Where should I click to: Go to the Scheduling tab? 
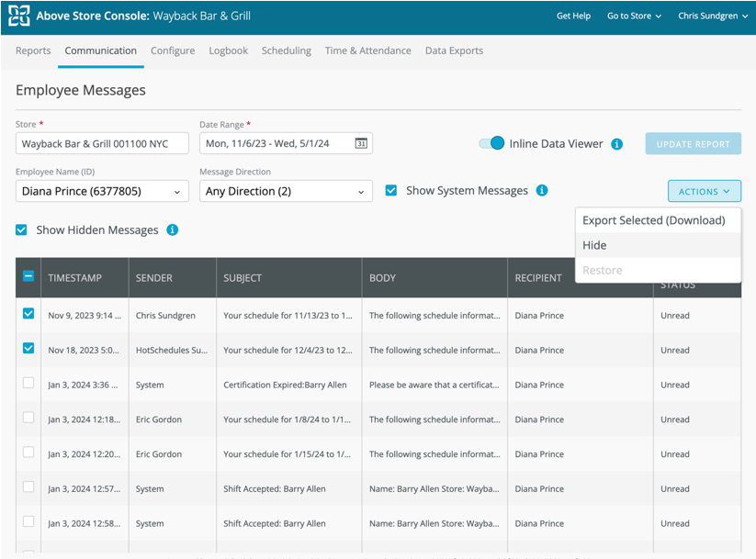point(287,50)
